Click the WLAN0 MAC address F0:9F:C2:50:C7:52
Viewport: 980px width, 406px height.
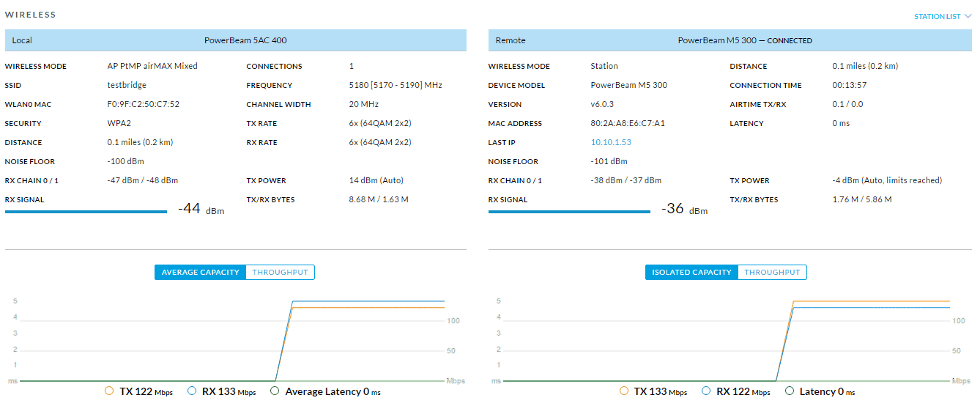[144, 104]
